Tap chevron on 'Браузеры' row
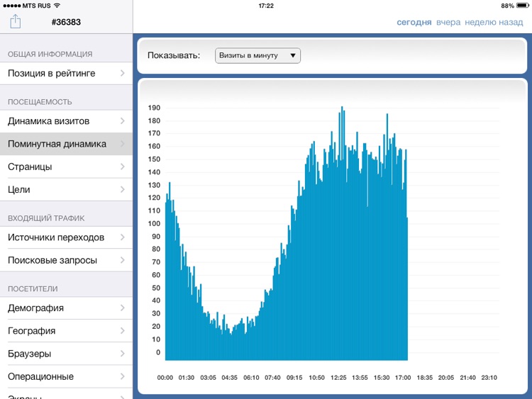Screen dimensions: 532x399 [x=123, y=354]
